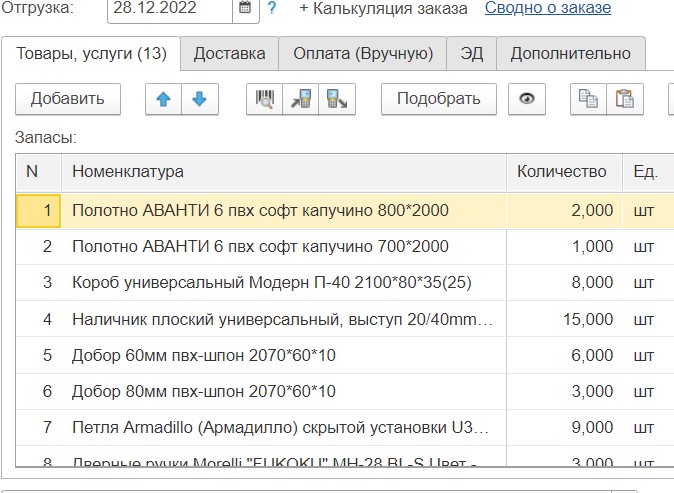Open the Сводно о заказе link
Screen dimensions: 674x493
(547, 9)
